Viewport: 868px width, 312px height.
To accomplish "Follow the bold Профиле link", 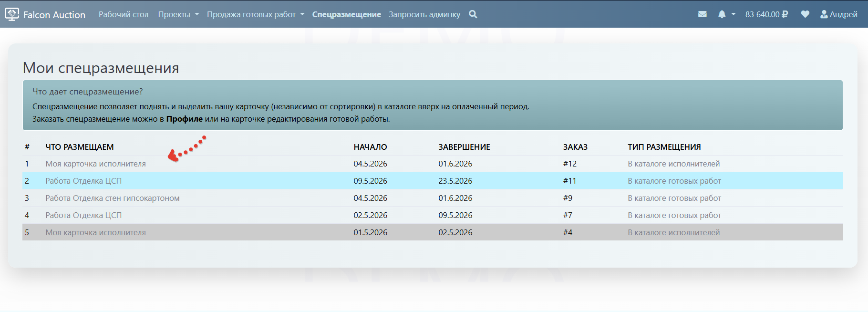I will pos(184,119).
